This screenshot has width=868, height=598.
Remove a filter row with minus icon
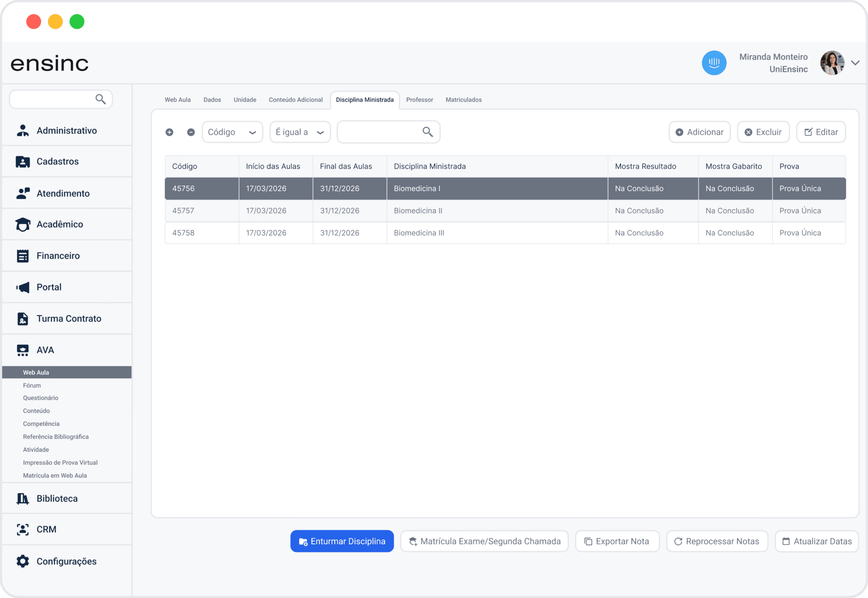point(191,132)
